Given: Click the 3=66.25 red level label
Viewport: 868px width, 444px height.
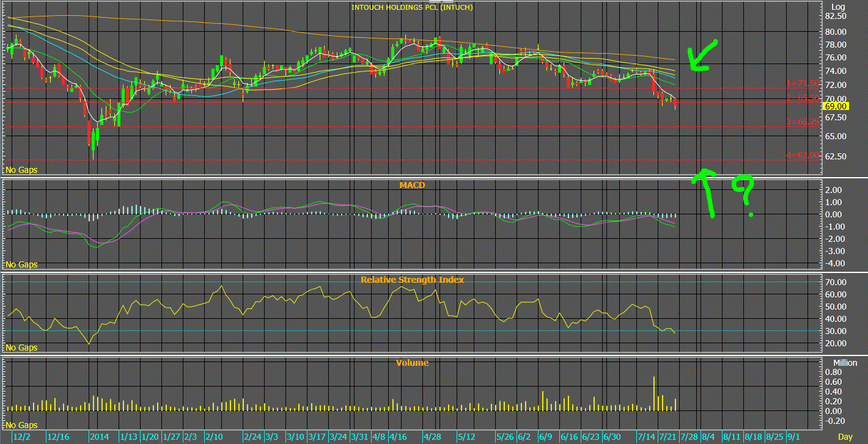Looking at the screenshot, I should pos(803,122).
